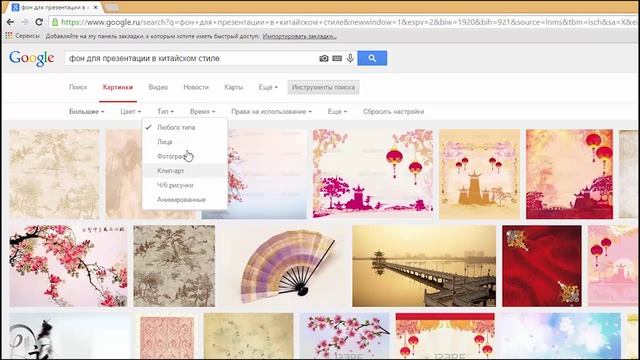Open the pink pagoda with two lanterns thumbnail
Viewport: 640px width, 360px height.
(373, 174)
